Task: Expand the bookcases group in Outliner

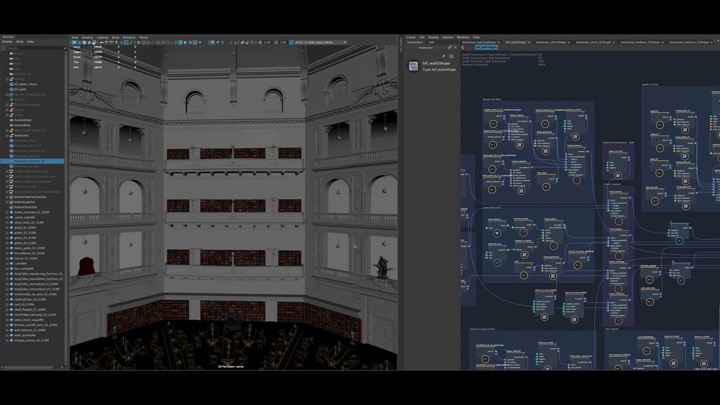Action: tap(7, 135)
